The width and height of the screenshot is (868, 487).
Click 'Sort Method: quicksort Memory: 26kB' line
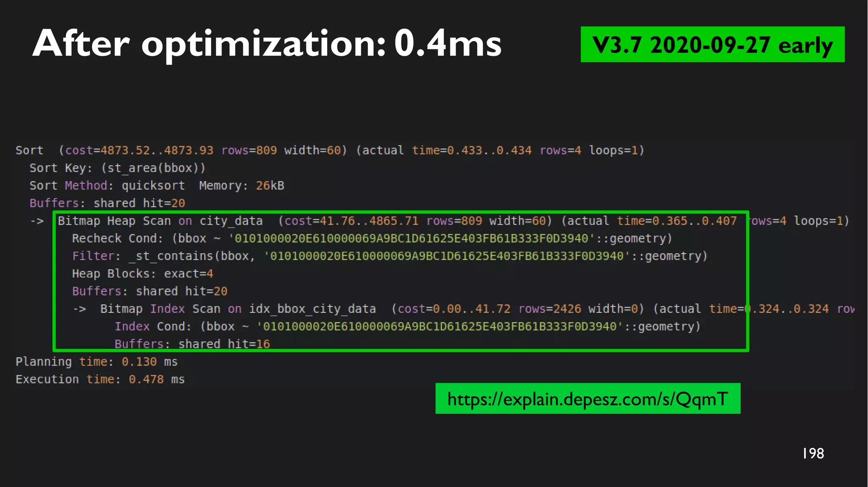tap(157, 185)
